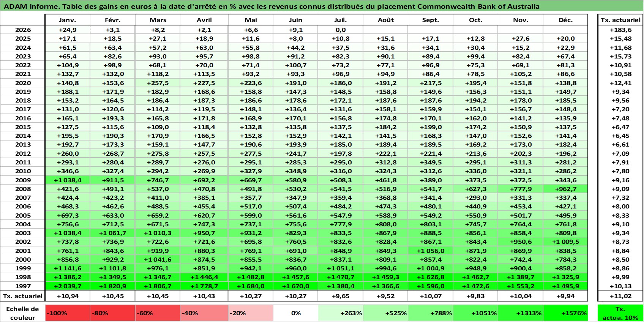Viewport: 644px width, 322px height.
Task: Click the +9,94 December actuarial rate cell
Action: 565,296
